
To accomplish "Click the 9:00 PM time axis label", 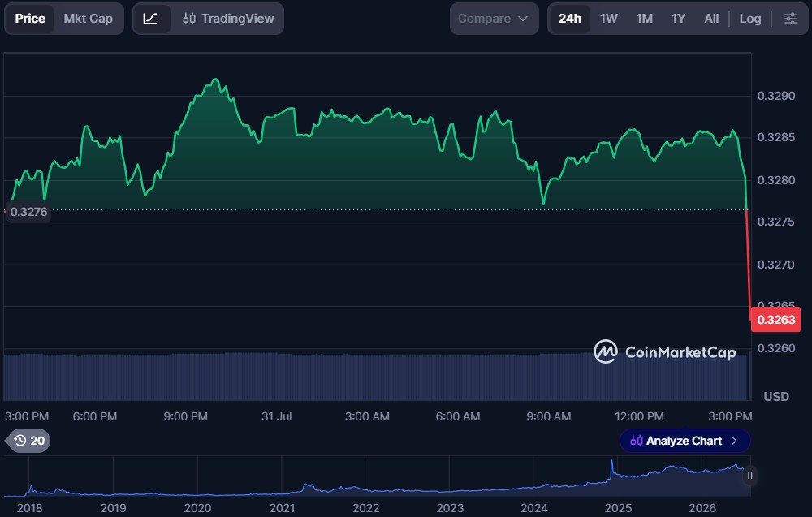I will [x=185, y=416].
